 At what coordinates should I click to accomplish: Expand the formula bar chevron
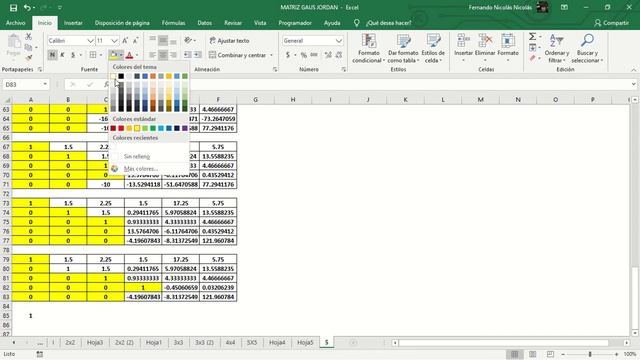tap(633, 84)
